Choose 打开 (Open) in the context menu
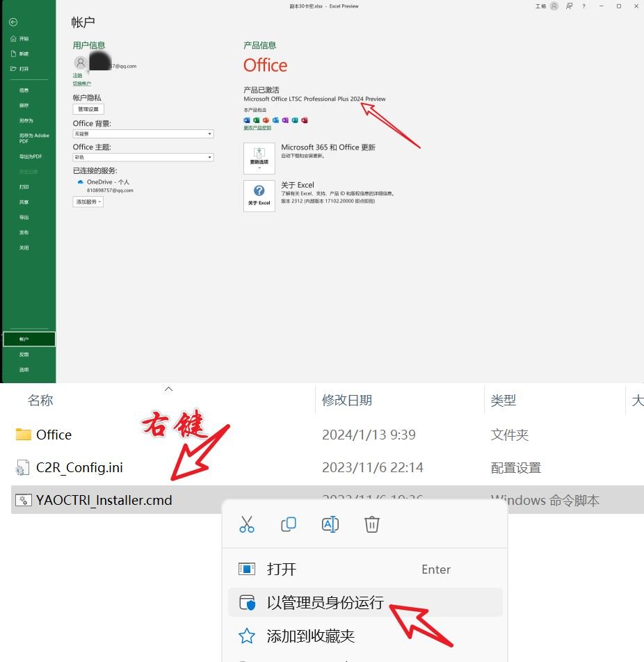The height and width of the screenshot is (662, 644). tap(365, 569)
